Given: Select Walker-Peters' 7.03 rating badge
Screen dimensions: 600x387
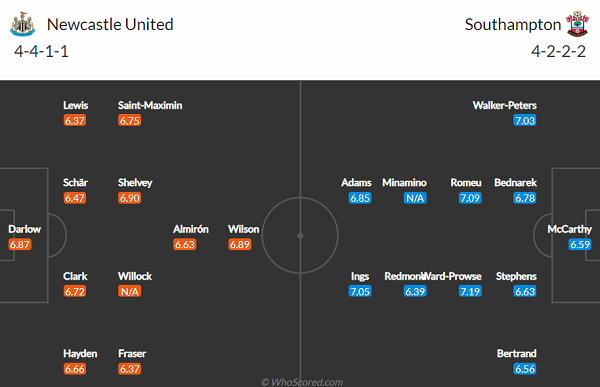Looking at the screenshot, I should click(x=525, y=121).
